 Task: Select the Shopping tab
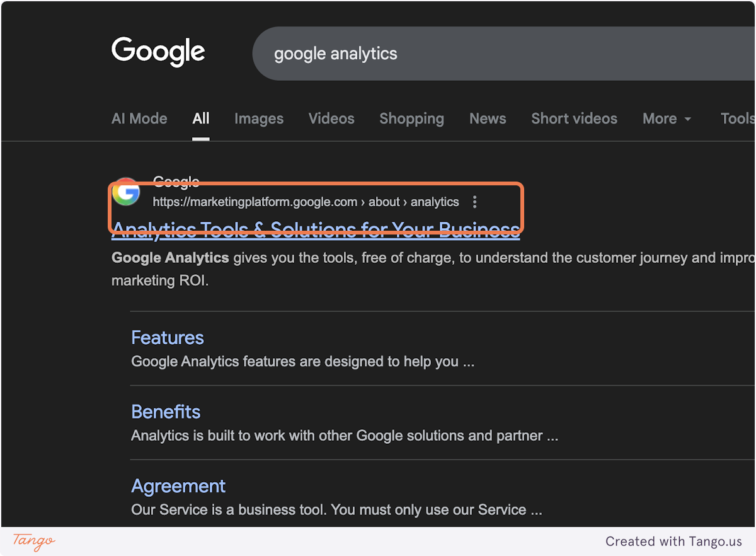pos(411,119)
